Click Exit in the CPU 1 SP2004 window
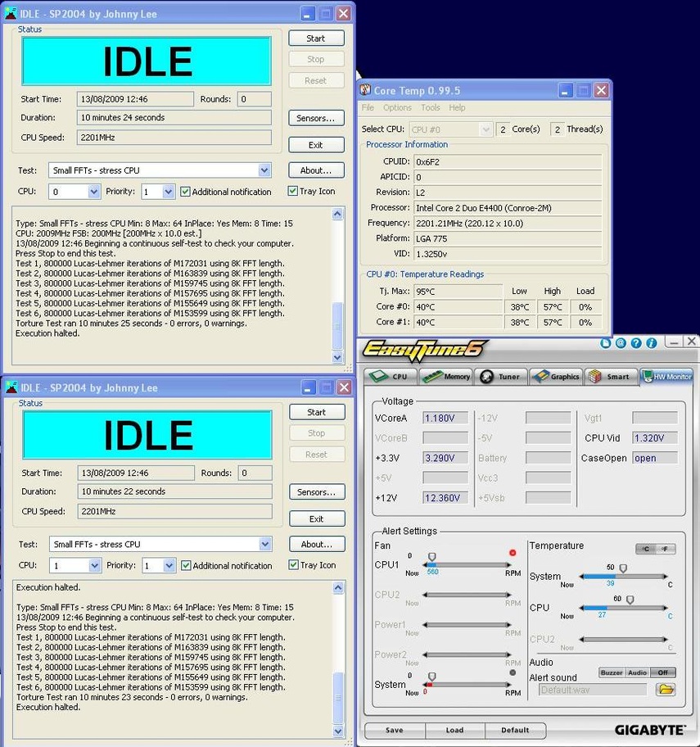The height and width of the screenshot is (747, 700). (317, 518)
